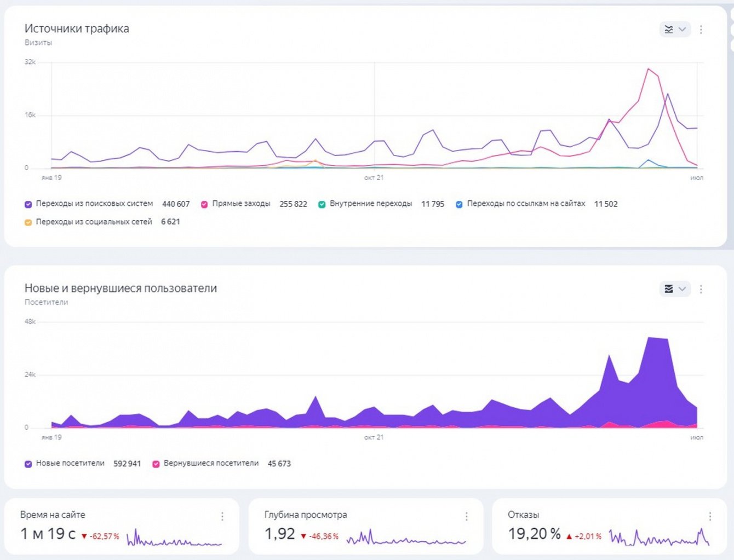Open chart type selector in Источники трафика

674,30
